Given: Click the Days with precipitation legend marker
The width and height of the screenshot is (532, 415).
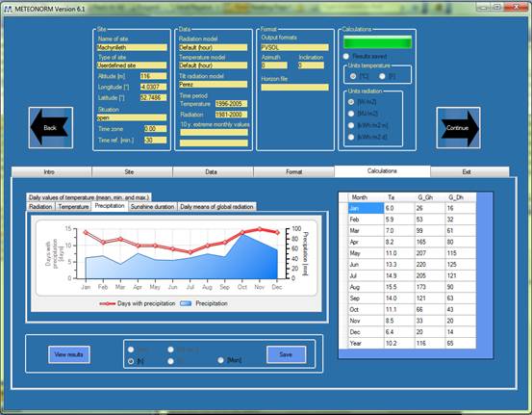Looking at the screenshot, I should point(108,303).
